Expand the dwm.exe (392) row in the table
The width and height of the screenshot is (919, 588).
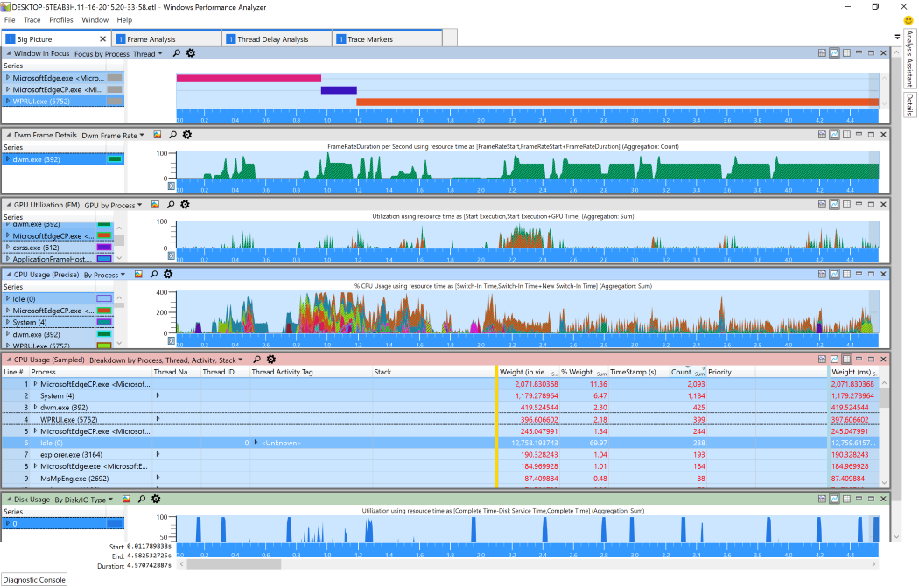[x=35, y=407]
